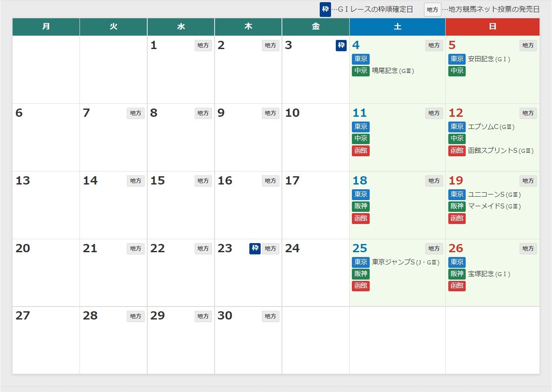Select the 地方 badge on Sunday 12
553x392 pixels.
pyautogui.click(x=528, y=113)
